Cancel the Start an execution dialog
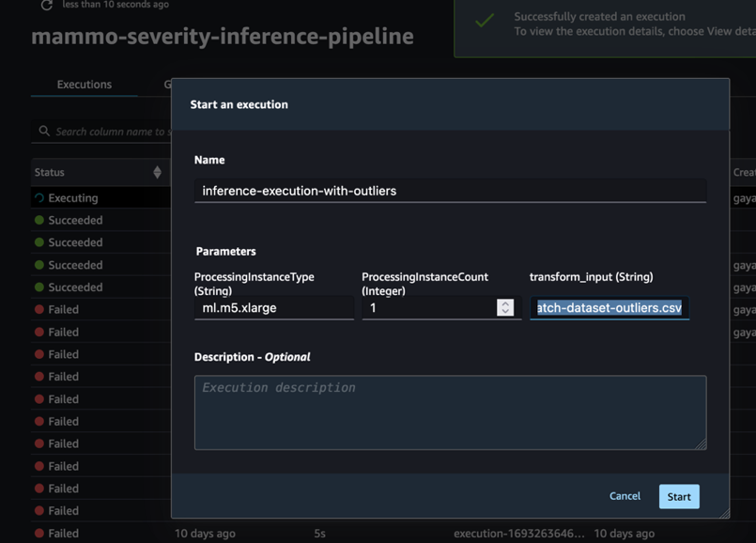The height and width of the screenshot is (543, 756). click(x=625, y=496)
